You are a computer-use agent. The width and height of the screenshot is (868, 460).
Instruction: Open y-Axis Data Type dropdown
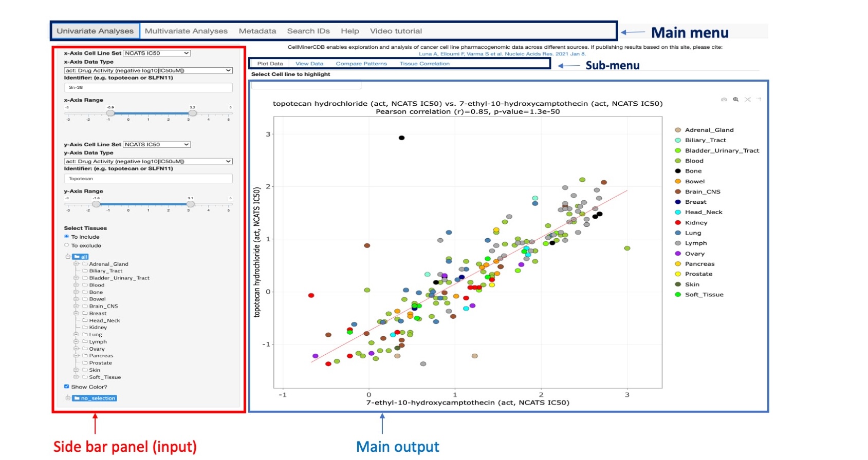[x=148, y=161]
